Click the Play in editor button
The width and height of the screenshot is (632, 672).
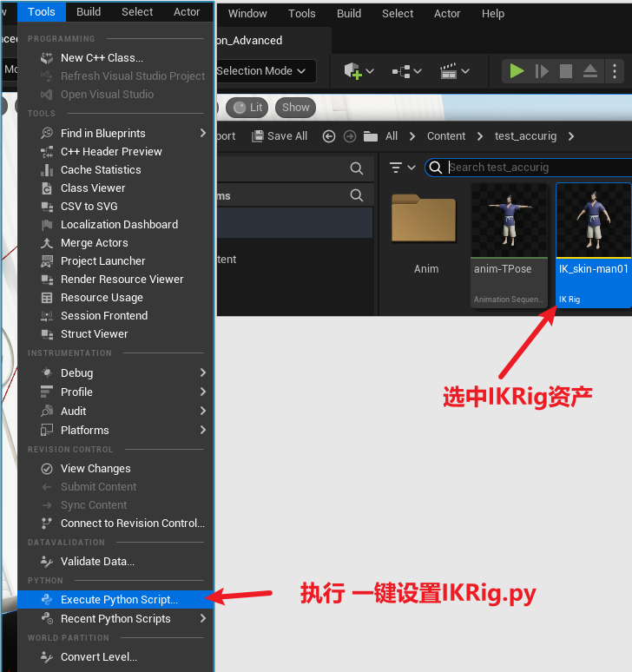(517, 71)
